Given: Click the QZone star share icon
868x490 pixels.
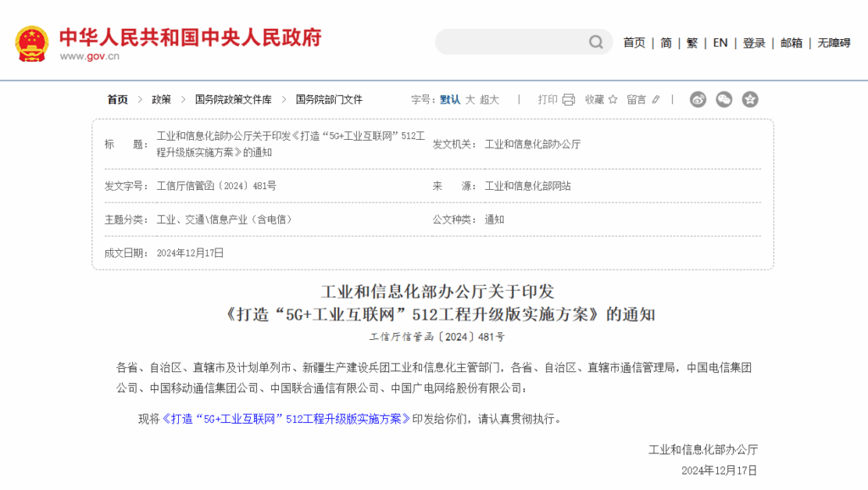Looking at the screenshot, I should (750, 100).
